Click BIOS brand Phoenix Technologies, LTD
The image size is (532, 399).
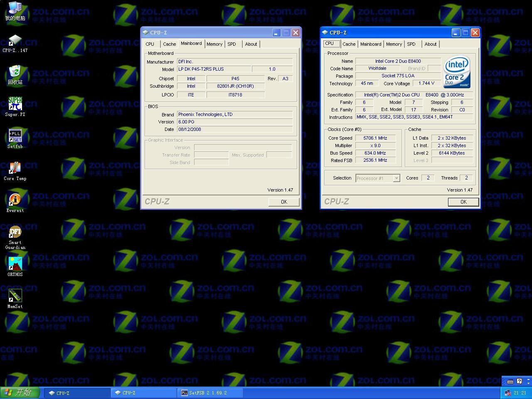pos(235,114)
